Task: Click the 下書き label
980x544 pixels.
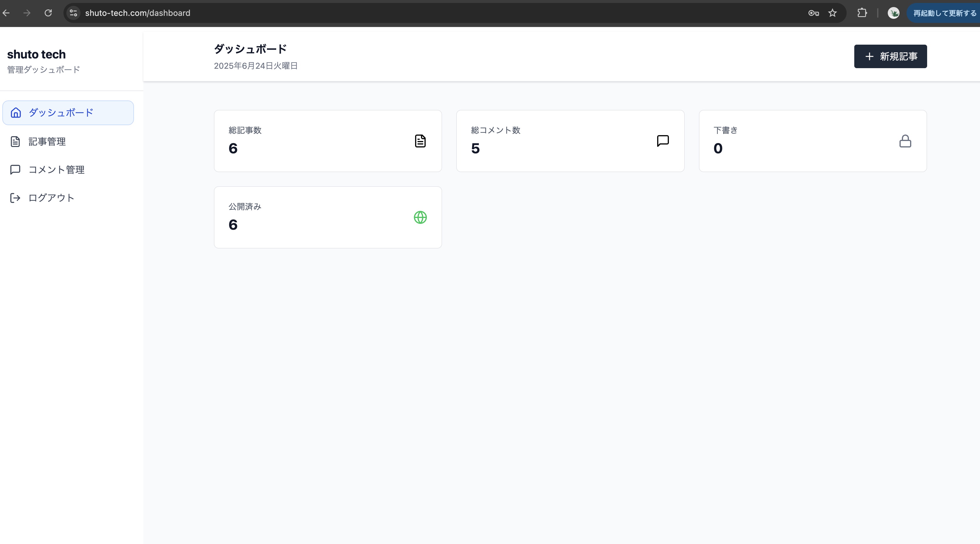Action: pos(726,130)
